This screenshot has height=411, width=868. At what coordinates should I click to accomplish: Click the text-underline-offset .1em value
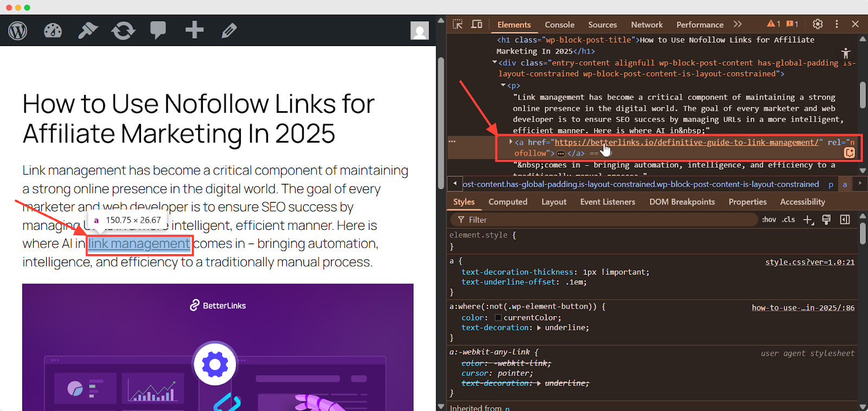574,282
